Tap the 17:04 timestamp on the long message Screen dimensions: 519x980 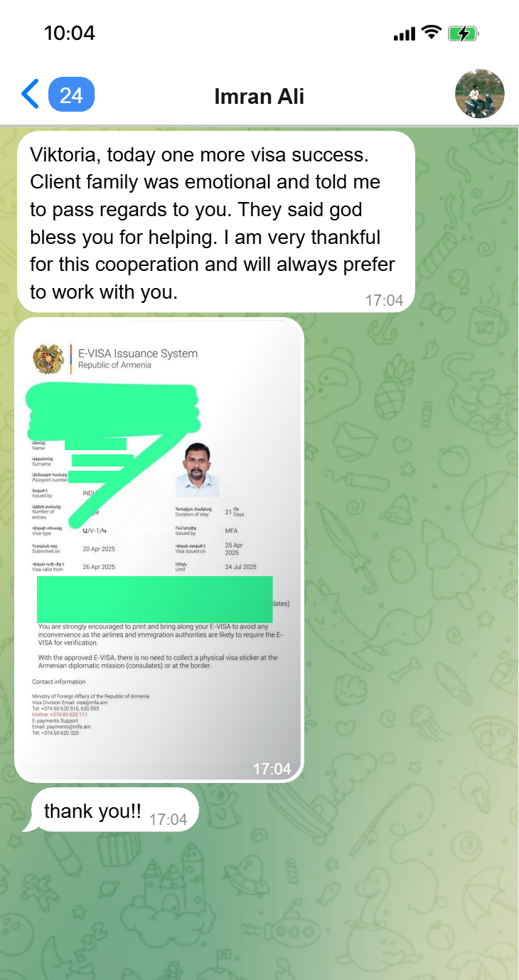384,300
